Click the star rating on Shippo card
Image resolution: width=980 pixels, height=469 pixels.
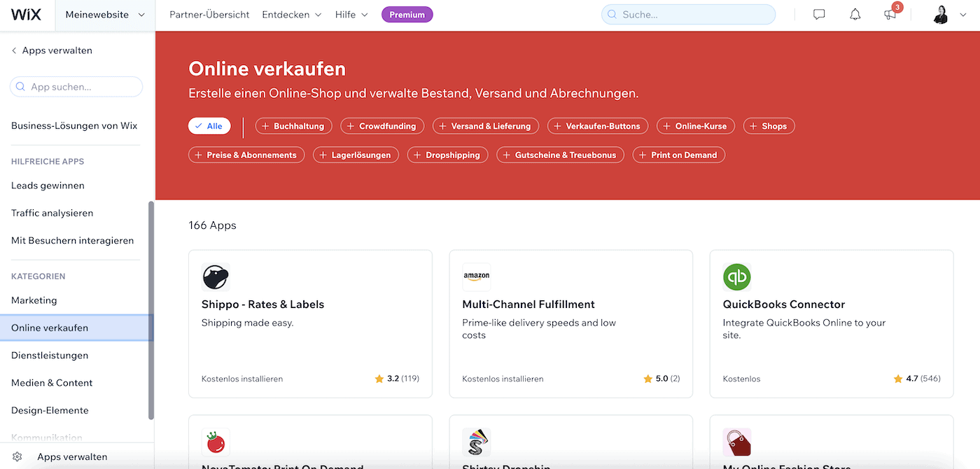tap(397, 379)
